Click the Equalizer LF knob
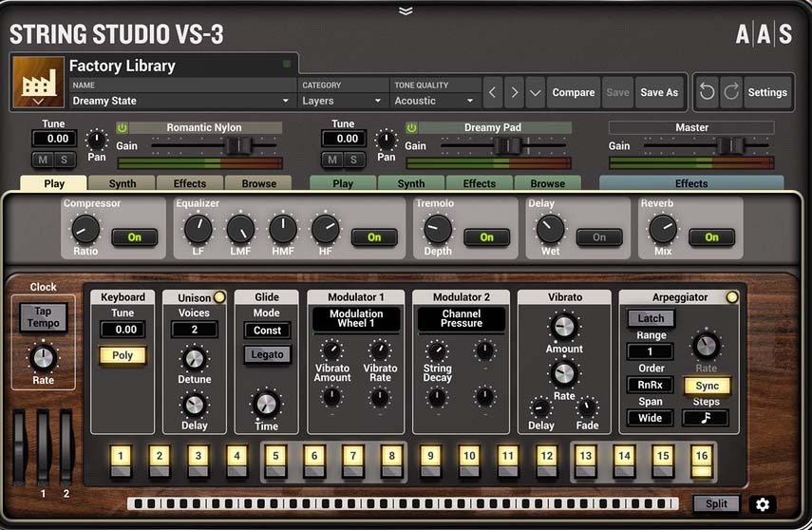The width and height of the screenshot is (812, 530). (x=198, y=229)
